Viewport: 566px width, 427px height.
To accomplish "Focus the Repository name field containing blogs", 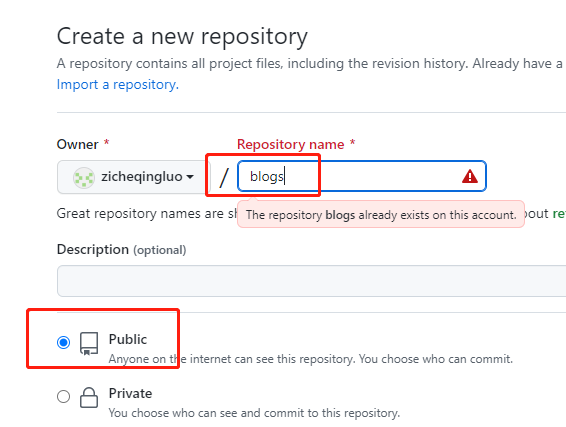I will (x=362, y=176).
